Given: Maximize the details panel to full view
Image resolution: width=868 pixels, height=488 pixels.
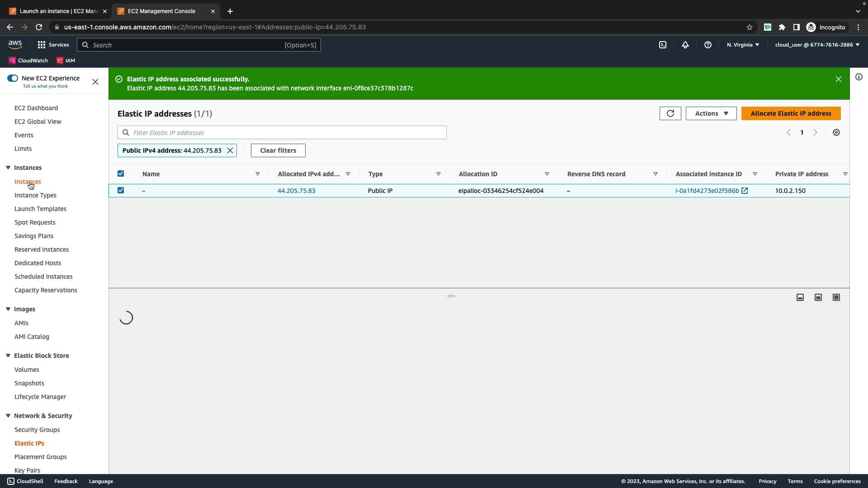Looking at the screenshot, I should 836,297.
